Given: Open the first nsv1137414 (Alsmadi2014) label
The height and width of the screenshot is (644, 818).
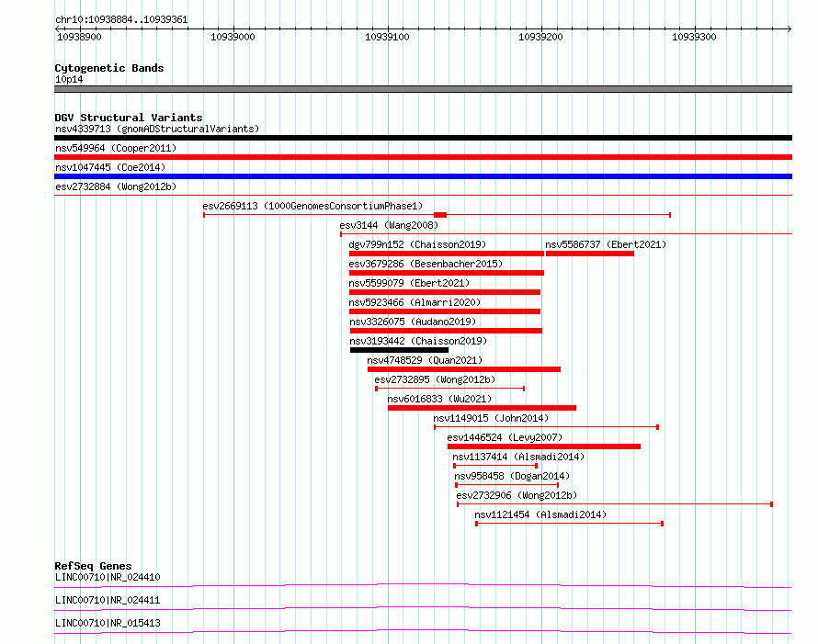Looking at the screenshot, I should pyautogui.click(x=518, y=457).
